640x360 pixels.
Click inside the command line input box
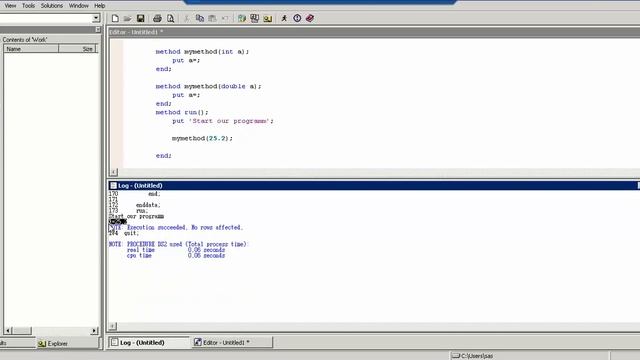coord(46,18)
